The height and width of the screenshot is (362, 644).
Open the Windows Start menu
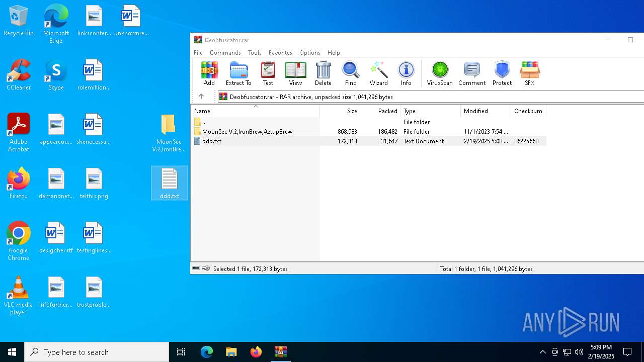[x=12, y=352]
